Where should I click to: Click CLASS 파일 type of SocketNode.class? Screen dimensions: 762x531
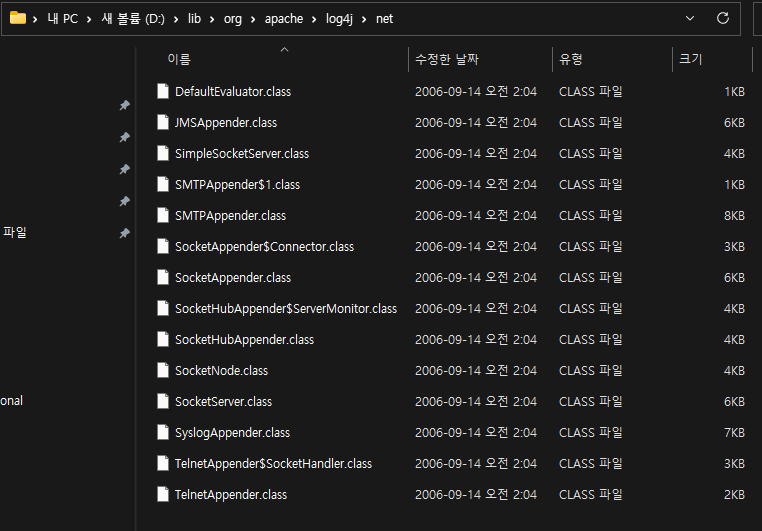590,370
